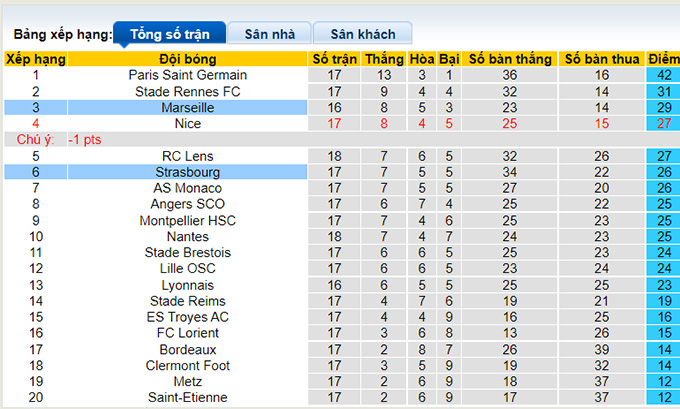Click the Angers SCO team name
The width and height of the screenshot is (680, 409).
[x=188, y=204]
